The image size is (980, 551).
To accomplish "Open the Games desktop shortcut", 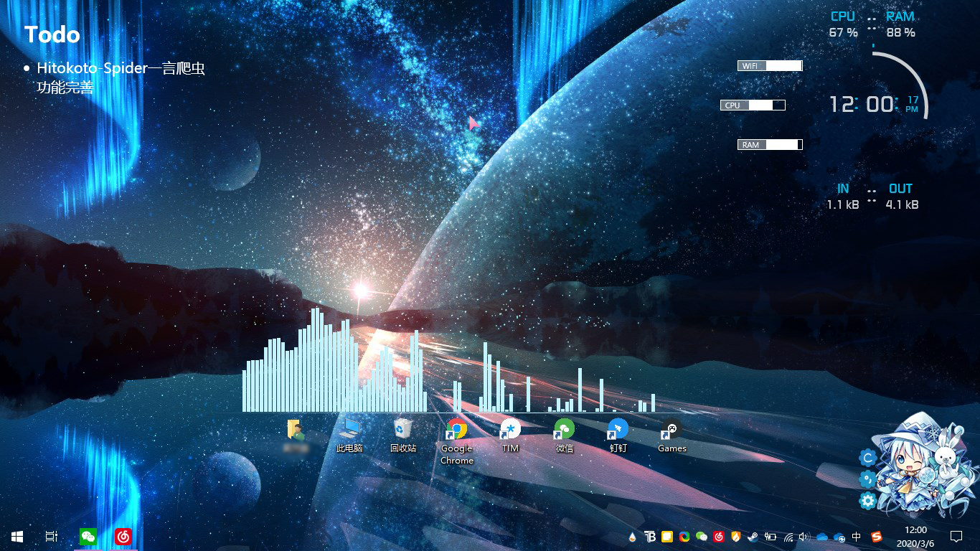I will [x=672, y=430].
